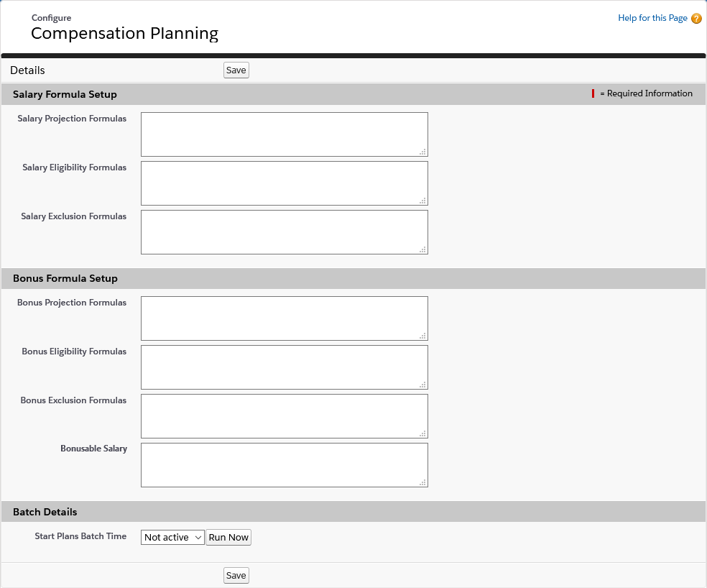Click resize handle of Salary Exclusion Formulas box
This screenshot has width=707, height=588.
423,249
